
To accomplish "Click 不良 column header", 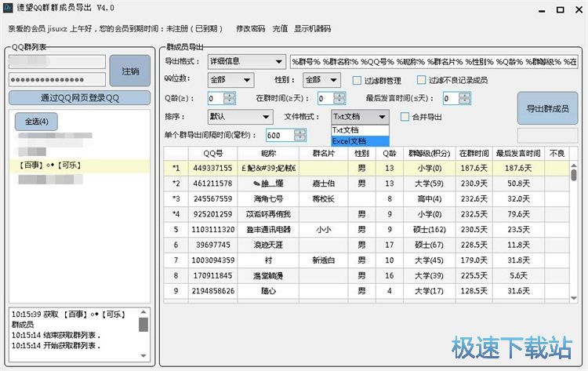I will (x=557, y=153).
